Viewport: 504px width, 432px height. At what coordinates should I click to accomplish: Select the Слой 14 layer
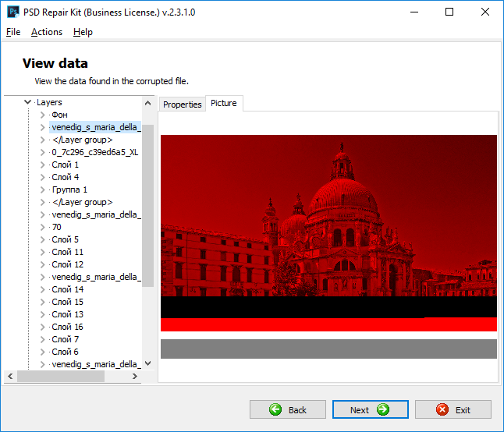(68, 289)
